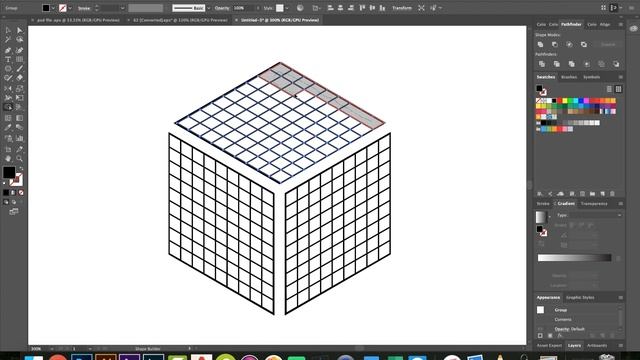This screenshot has height=360, width=640.
Task: Open Fill color dropdown in control bar
Action: click(53, 8)
